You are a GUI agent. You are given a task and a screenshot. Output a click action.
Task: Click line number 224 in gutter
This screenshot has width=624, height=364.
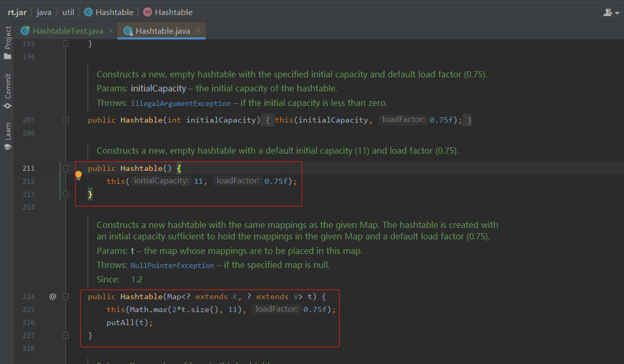click(29, 296)
